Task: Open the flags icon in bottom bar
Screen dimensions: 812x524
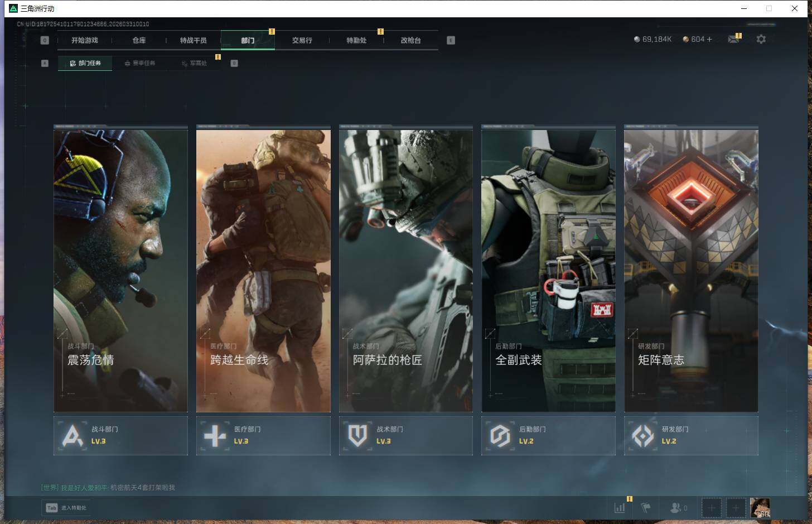Action: [646, 507]
